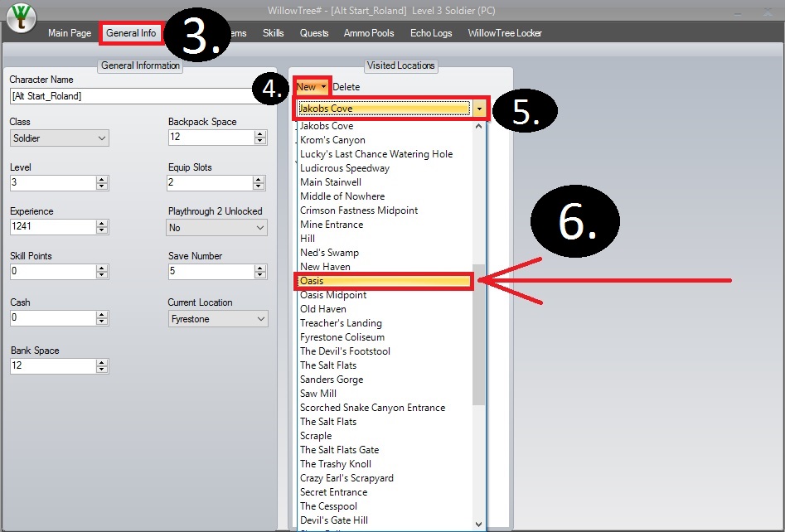Switch to the Skills tab
The width and height of the screenshot is (785, 532).
point(273,33)
